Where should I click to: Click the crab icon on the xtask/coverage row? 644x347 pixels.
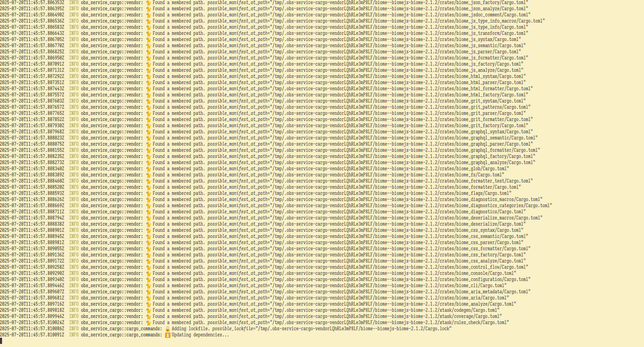pyautogui.click(x=148, y=316)
